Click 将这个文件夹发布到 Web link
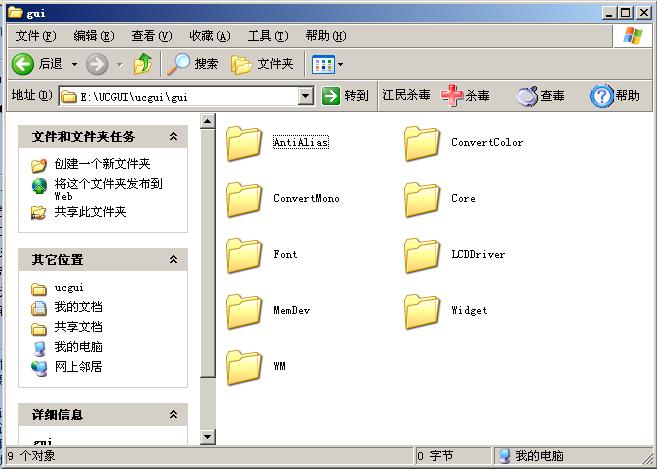This screenshot has height=469, width=657. tap(109, 189)
